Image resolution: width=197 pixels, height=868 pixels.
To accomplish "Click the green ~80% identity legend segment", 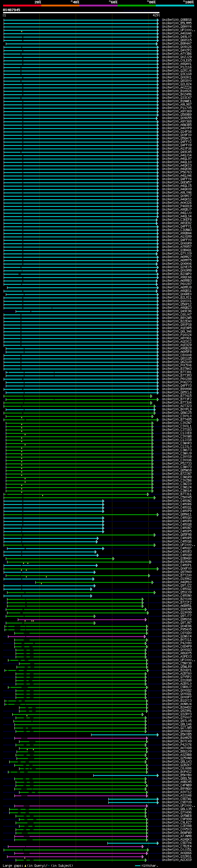I will point(137,6).
